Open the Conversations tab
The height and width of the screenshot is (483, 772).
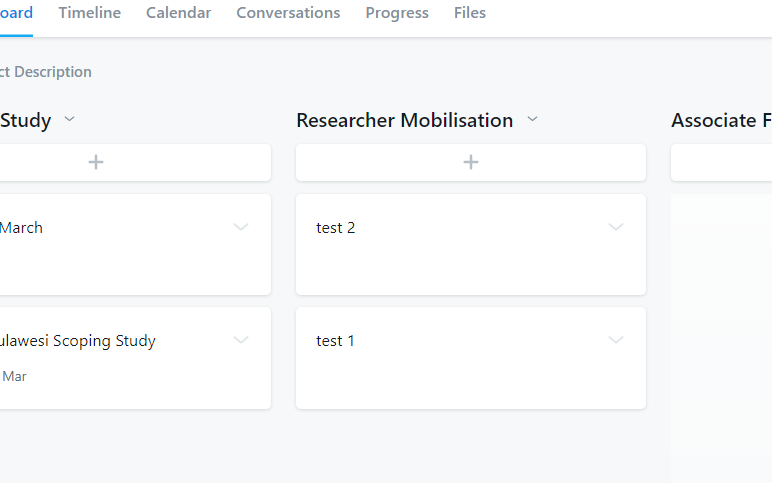click(288, 13)
